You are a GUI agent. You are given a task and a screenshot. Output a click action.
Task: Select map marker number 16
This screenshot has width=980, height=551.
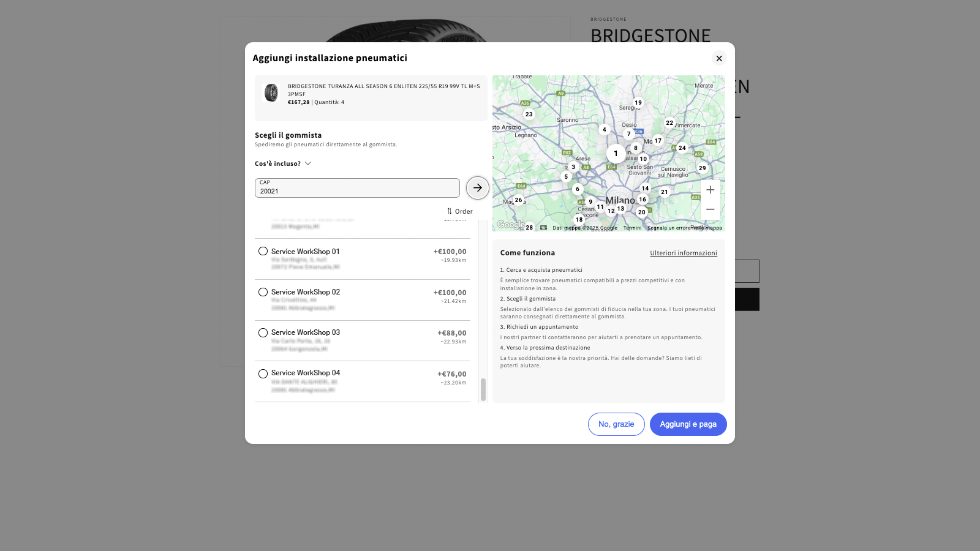pyautogui.click(x=643, y=200)
